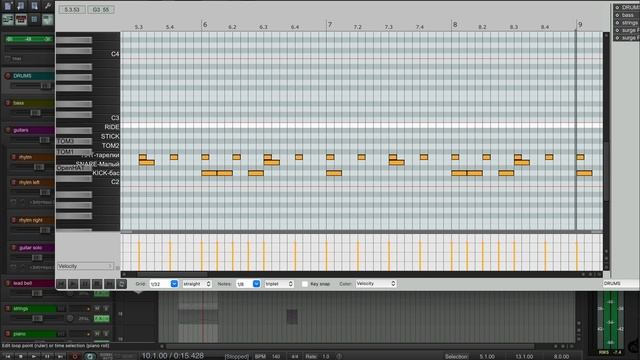Click the TOM3 piano key

(73, 141)
